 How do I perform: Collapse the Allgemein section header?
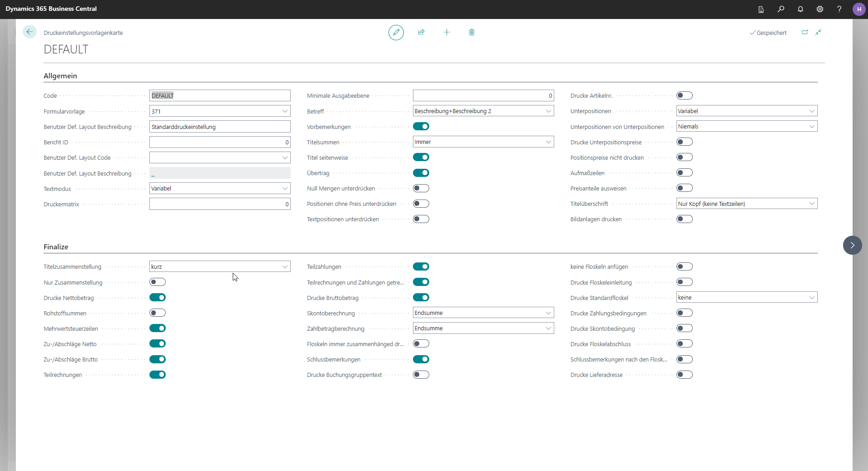click(60, 76)
